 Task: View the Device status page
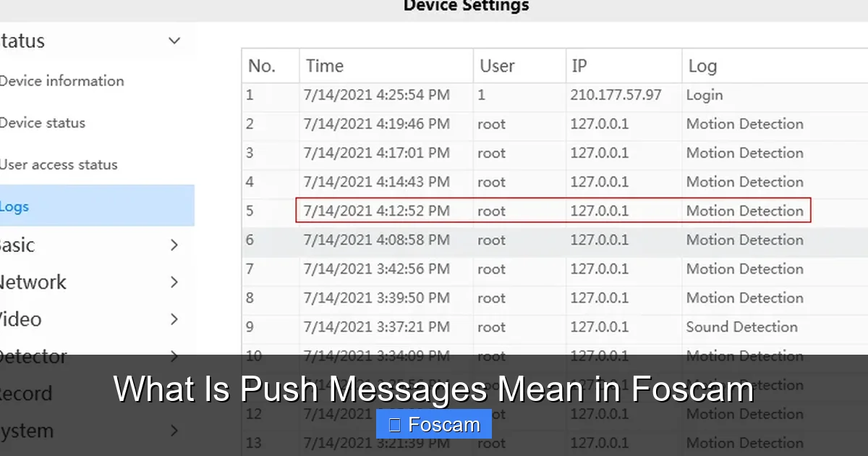(43, 123)
